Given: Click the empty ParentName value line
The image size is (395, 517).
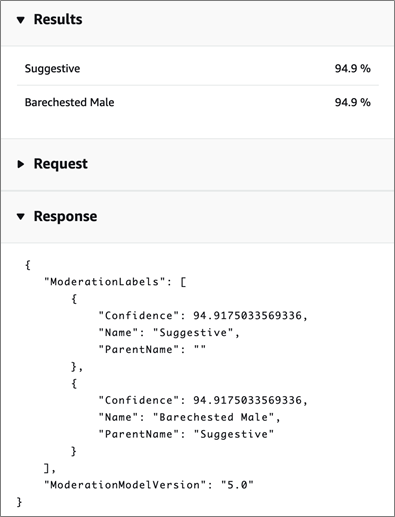Looking at the screenshot, I should tap(152, 350).
